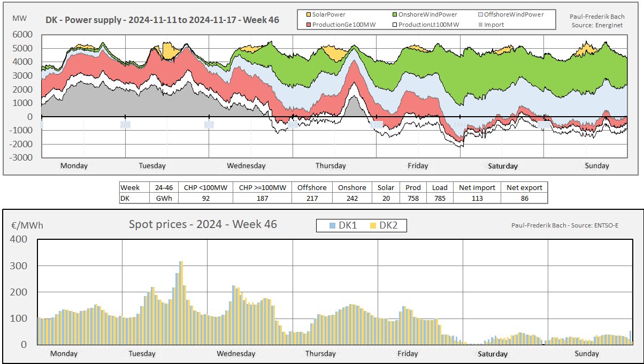Click Wednesday label on power supply chart
The image size is (644, 364).
(246, 166)
